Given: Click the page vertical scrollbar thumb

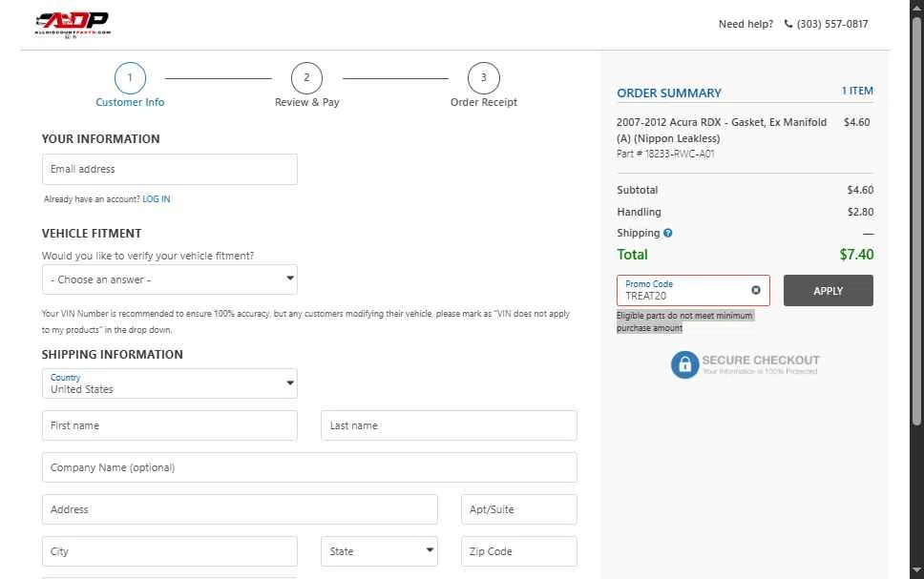Looking at the screenshot, I should (x=916, y=221).
